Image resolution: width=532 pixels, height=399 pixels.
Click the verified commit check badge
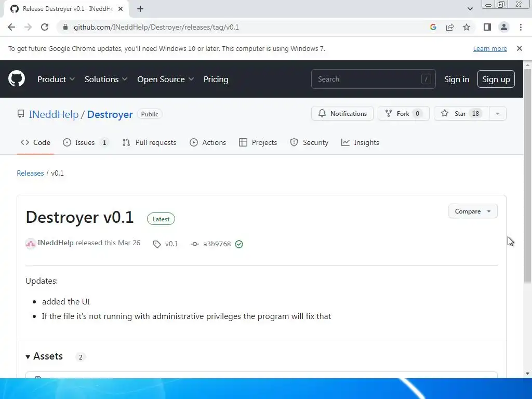(x=239, y=244)
